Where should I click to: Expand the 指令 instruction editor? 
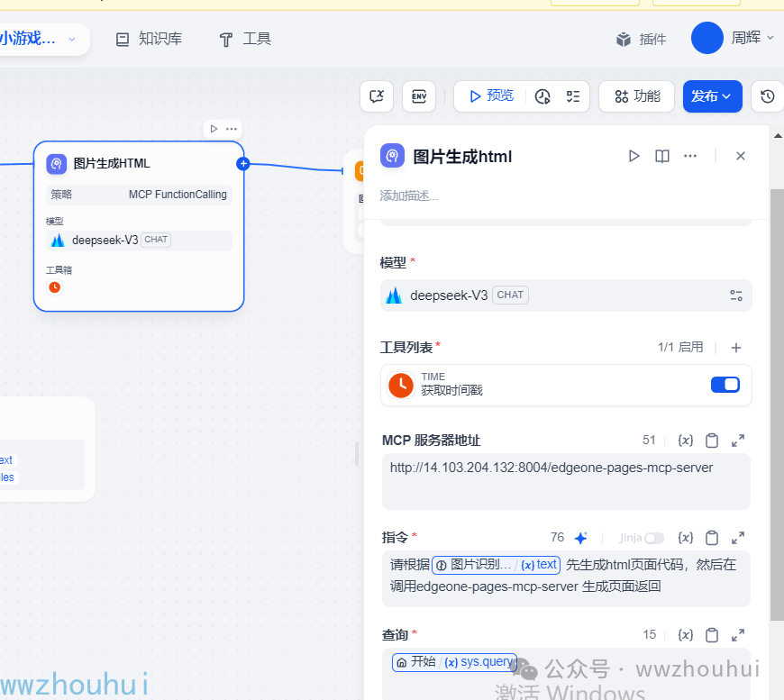point(738,538)
